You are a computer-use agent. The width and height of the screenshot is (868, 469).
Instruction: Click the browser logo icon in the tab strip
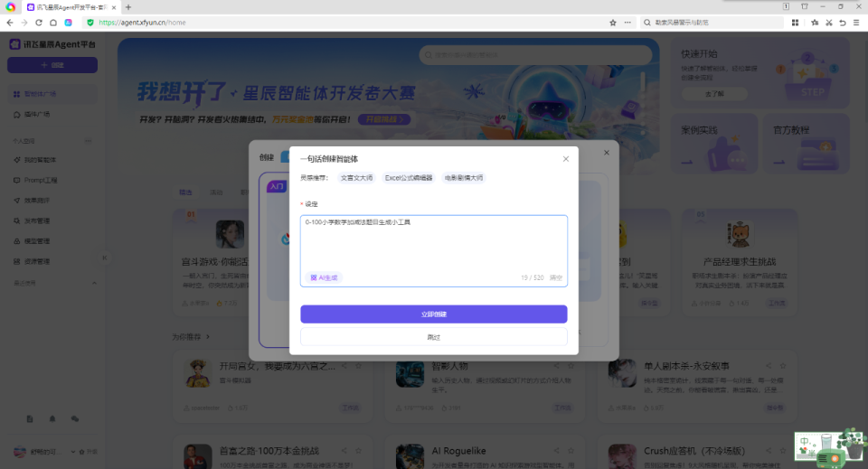tap(11, 7)
